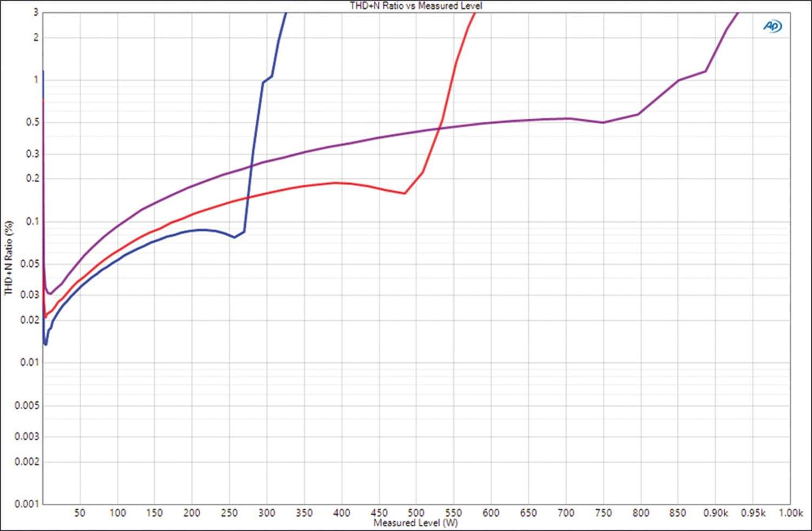Click the '0.005' y-axis tick label
The height and width of the screenshot is (531, 812).
click(x=27, y=405)
